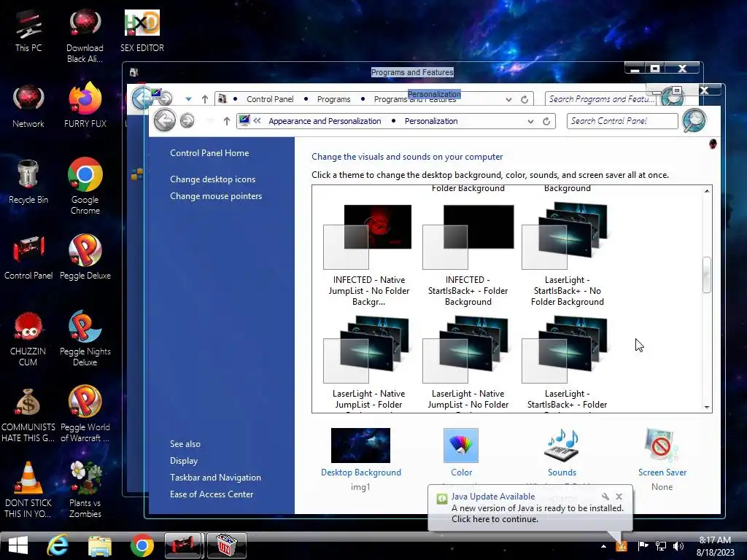Go up in Programs and Features window
Image resolution: width=747 pixels, height=560 pixels.
pyautogui.click(x=205, y=99)
